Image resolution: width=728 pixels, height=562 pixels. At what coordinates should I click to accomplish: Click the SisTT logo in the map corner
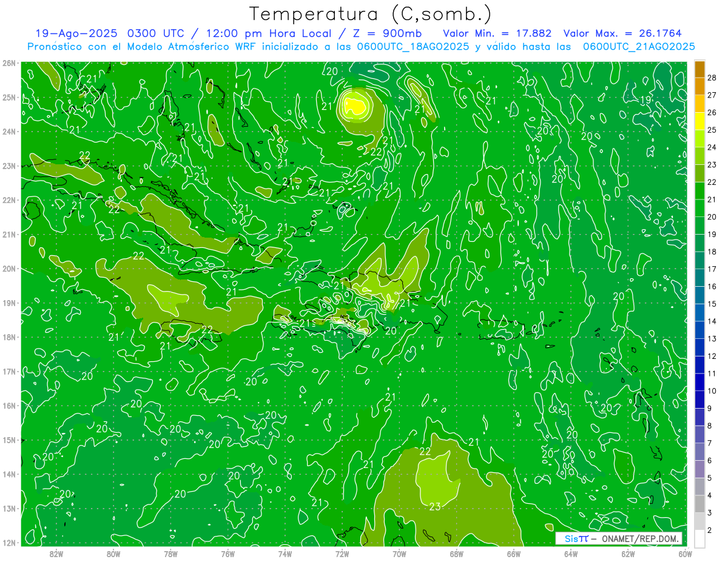point(576,538)
